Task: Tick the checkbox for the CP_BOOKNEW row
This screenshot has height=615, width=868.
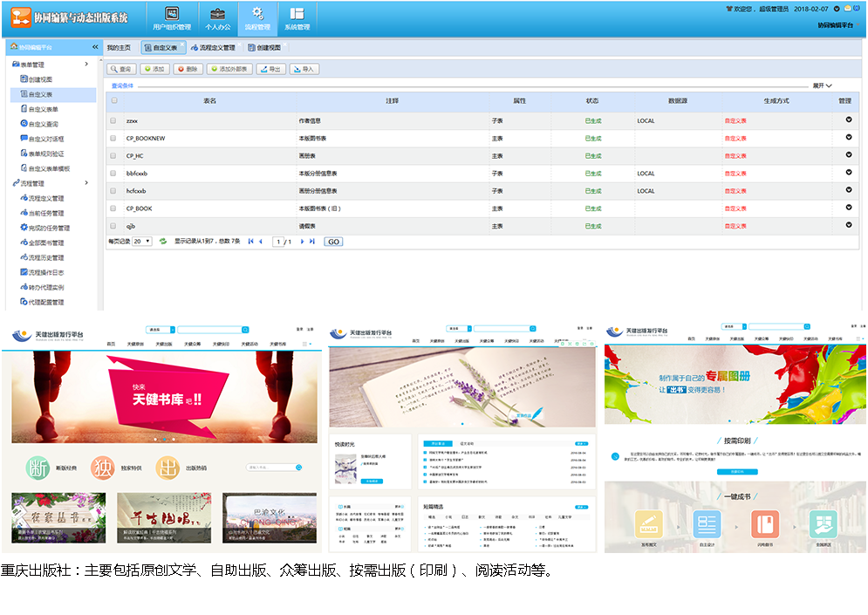Action: pyautogui.click(x=113, y=138)
